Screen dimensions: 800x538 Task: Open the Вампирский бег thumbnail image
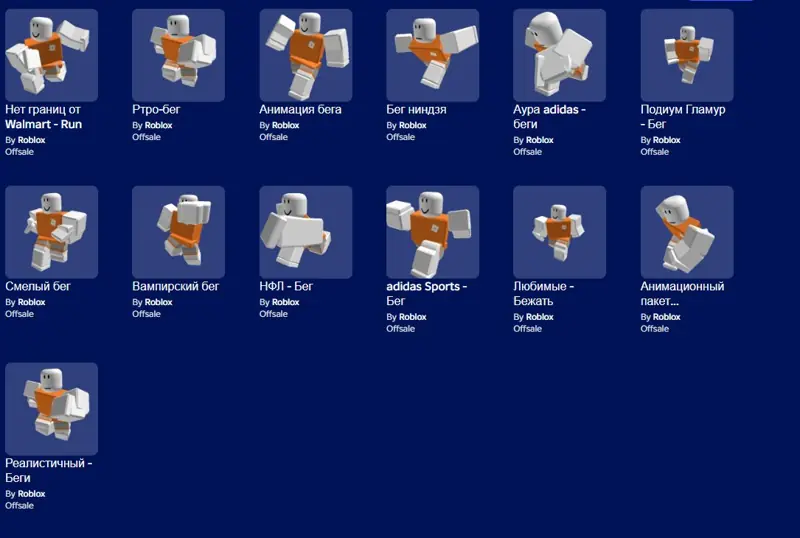[179, 232]
